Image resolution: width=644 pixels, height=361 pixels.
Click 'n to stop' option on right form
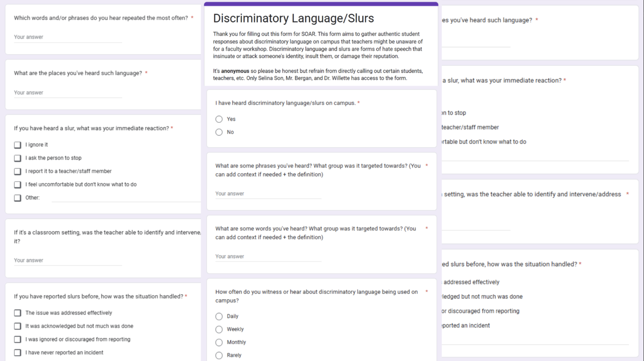click(x=454, y=113)
